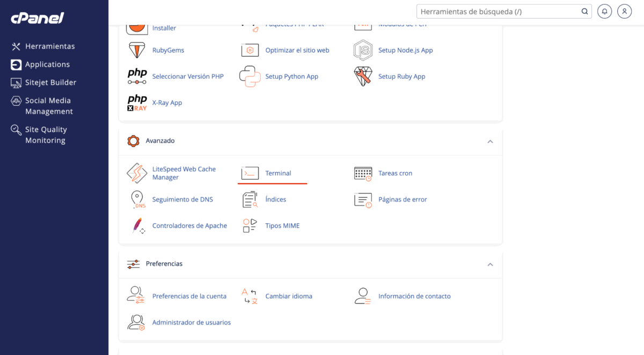Click the cPanel logo
Viewport: 644px width, 355px height.
tap(37, 18)
